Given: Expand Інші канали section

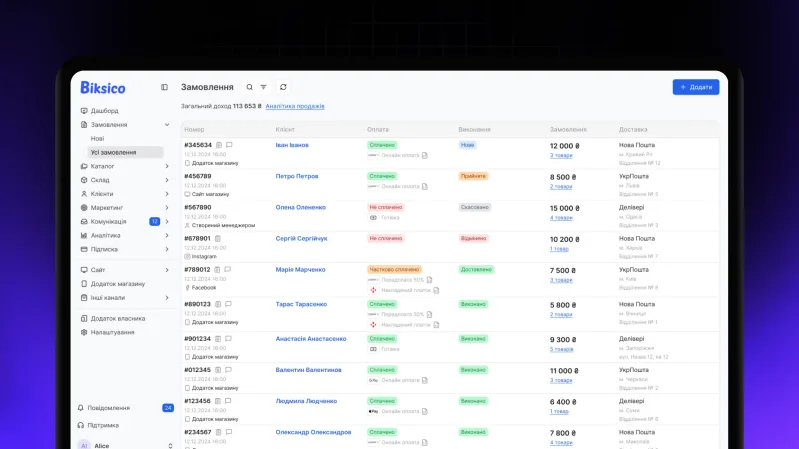Looking at the screenshot, I should [167, 298].
